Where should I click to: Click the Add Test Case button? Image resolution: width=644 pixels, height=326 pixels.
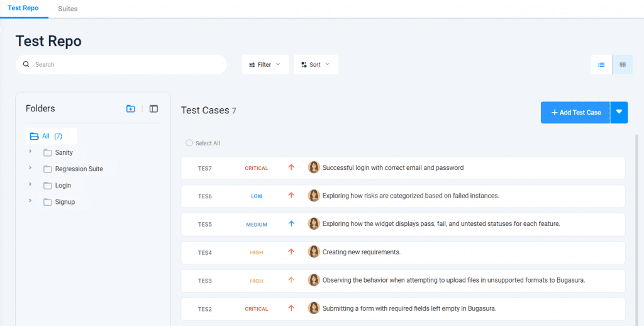coord(575,113)
